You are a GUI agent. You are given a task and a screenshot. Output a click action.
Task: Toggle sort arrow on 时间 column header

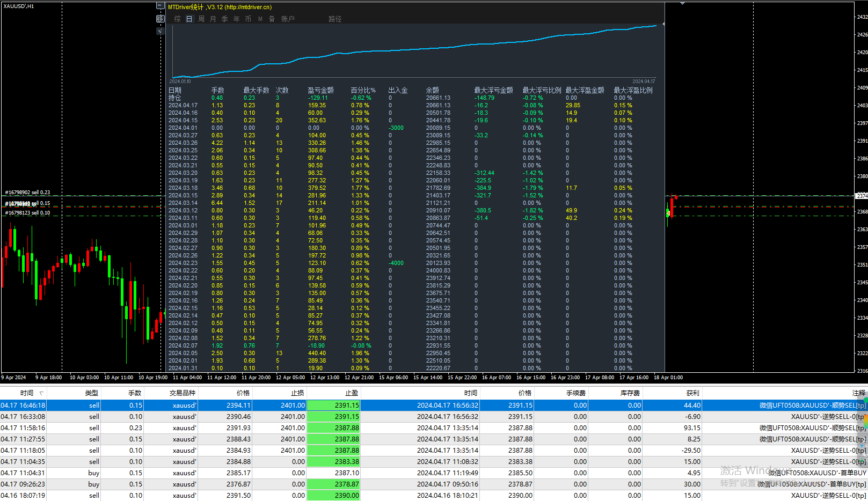click(41, 393)
